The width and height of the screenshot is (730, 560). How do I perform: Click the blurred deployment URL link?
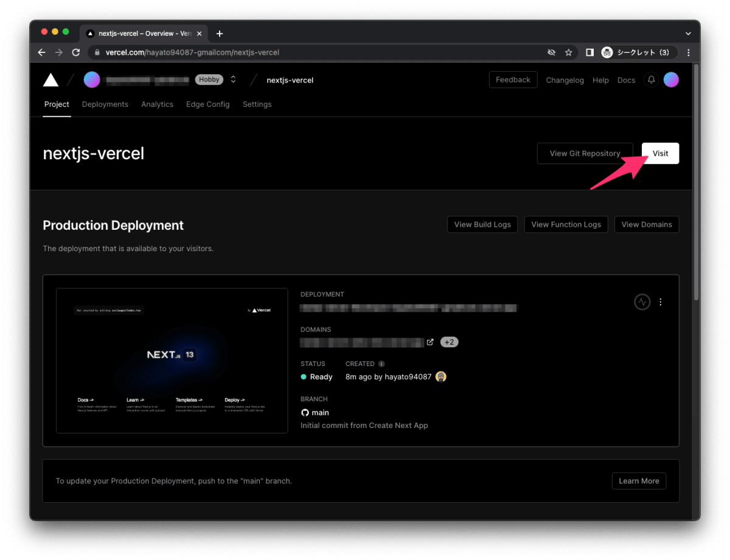click(409, 308)
